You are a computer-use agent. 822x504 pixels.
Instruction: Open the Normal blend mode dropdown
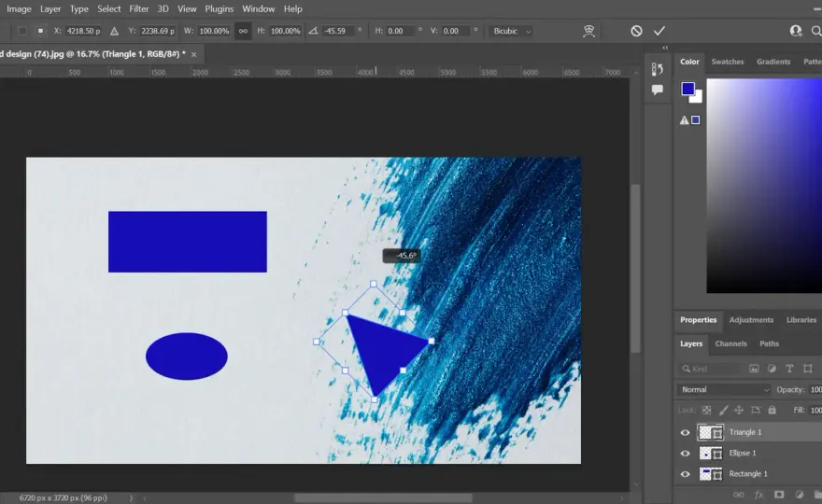click(724, 390)
